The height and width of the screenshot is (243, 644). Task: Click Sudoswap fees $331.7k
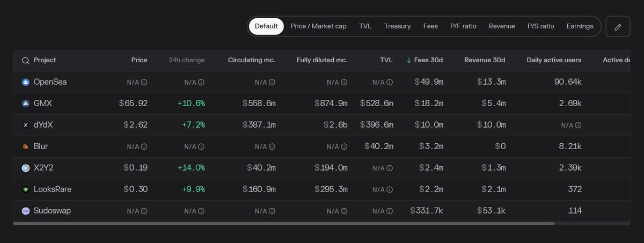[x=427, y=211]
